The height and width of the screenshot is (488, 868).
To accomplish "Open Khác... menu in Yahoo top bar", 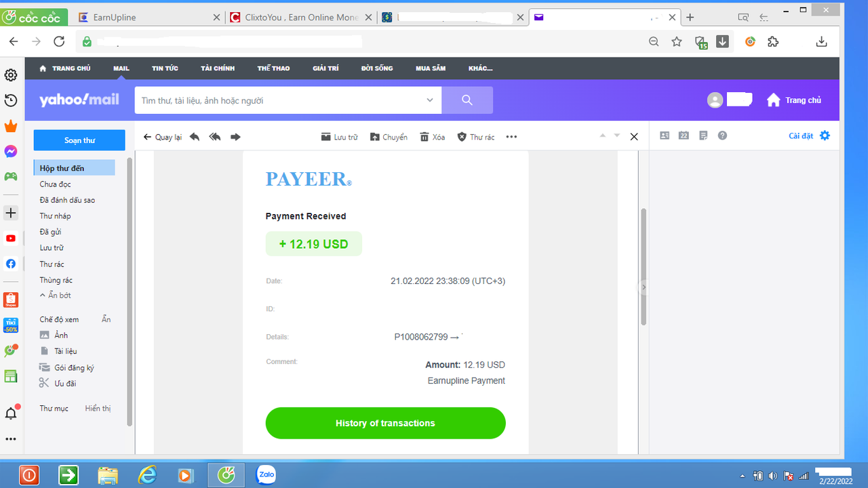I will 480,68.
